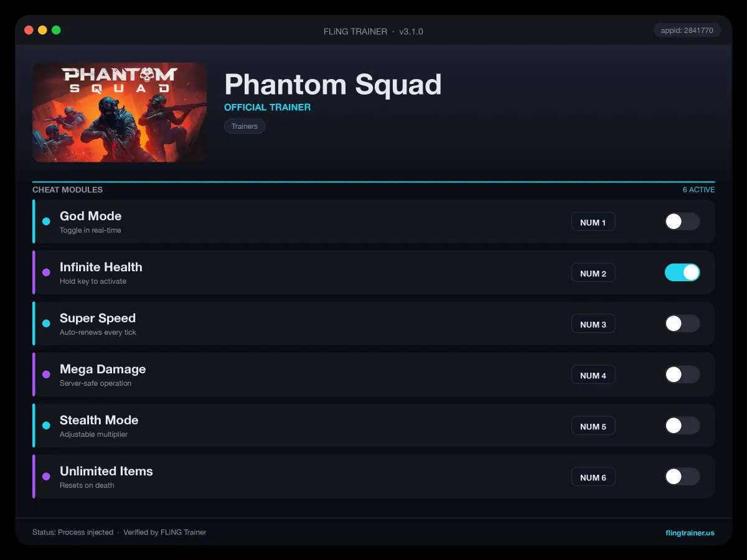Screen dimensions: 747x560
Task: Click the yellow minimize window button
Action: click(42, 30)
